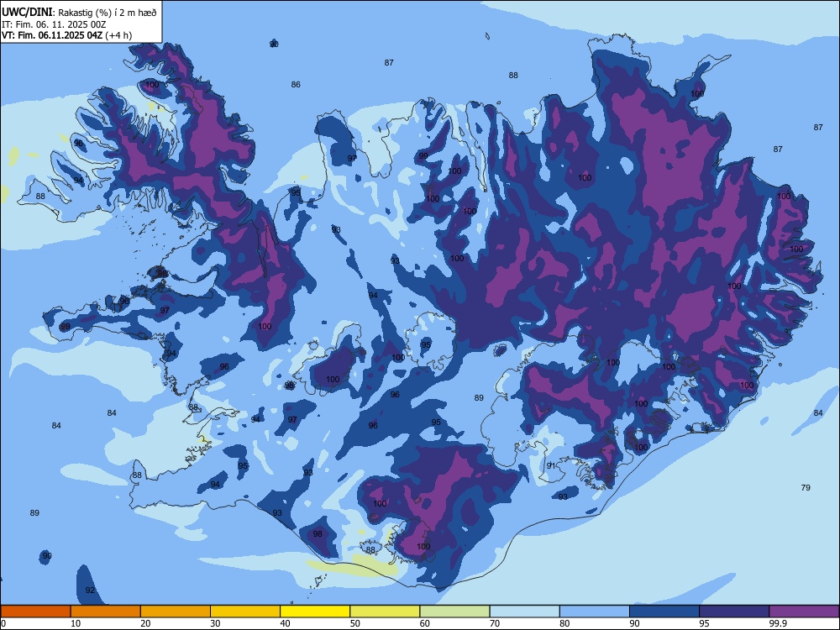Screen dimensions: 840x630
Task: Click the pale blue 70–80 legend swatch
Action: 524,612
